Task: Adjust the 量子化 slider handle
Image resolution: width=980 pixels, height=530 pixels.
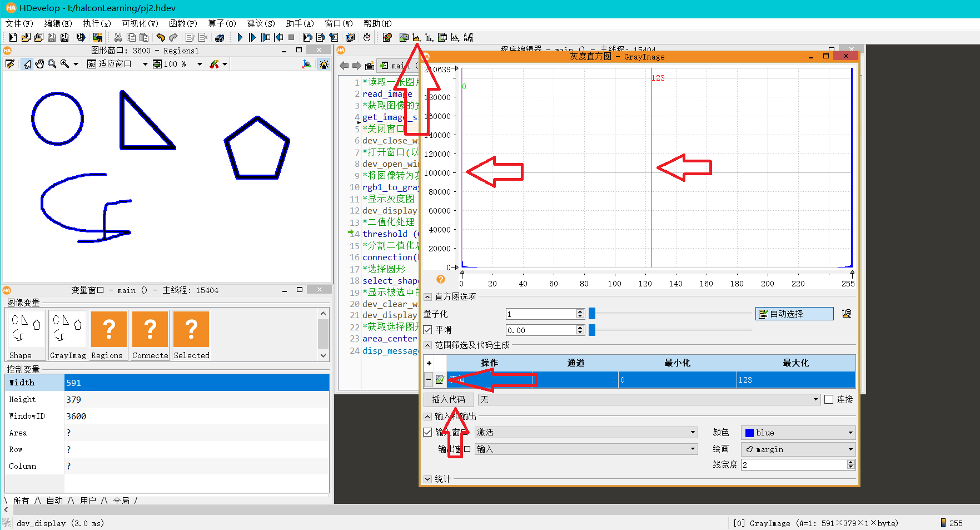Action: coord(592,314)
